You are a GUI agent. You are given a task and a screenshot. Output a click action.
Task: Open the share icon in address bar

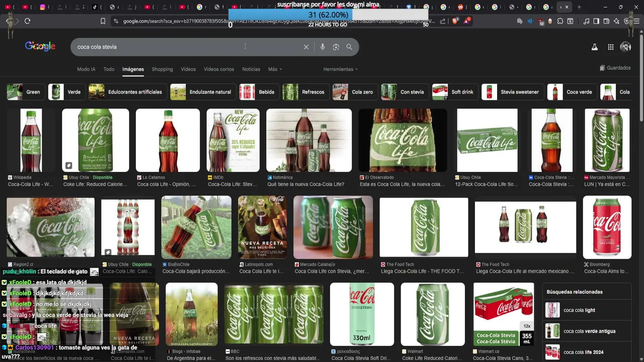[443, 21]
